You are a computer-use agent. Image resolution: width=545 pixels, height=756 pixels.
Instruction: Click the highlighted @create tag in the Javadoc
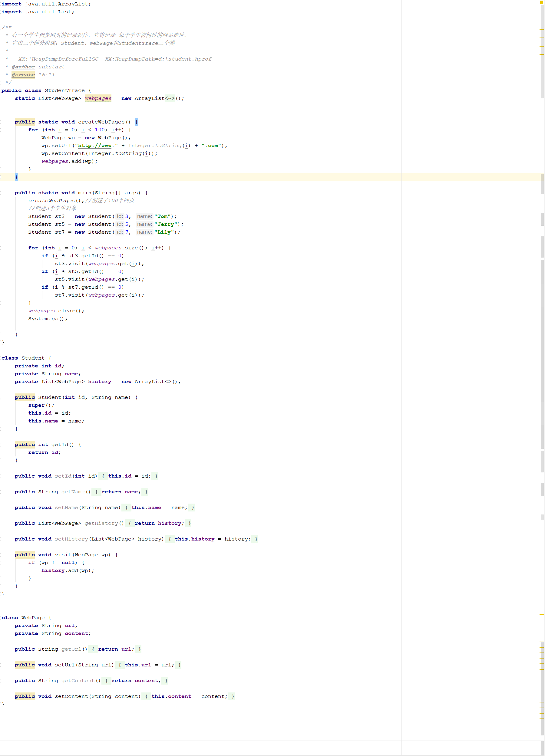pyautogui.click(x=23, y=75)
